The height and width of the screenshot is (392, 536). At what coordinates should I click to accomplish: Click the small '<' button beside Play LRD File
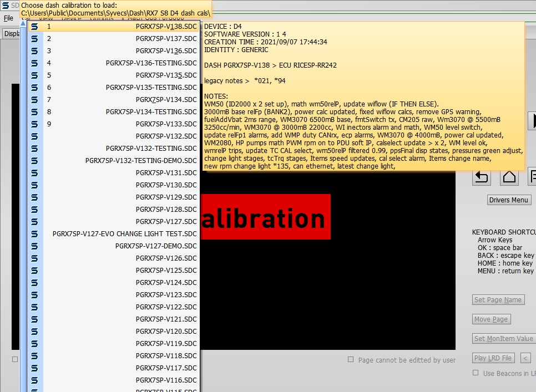pos(525,358)
